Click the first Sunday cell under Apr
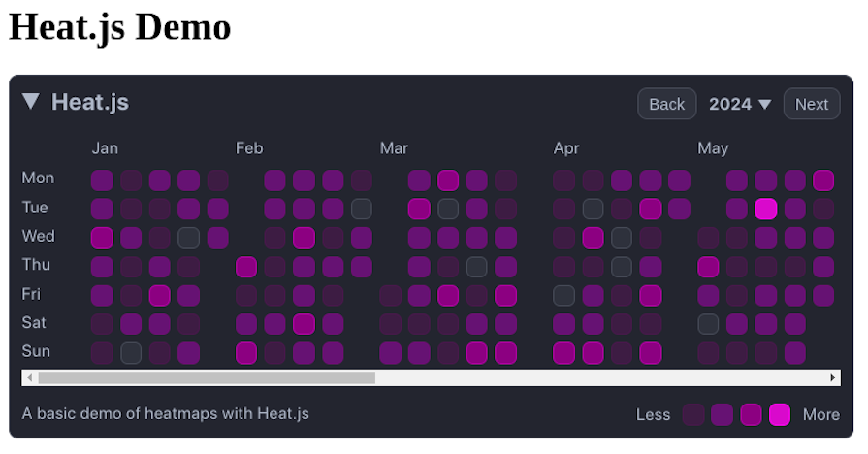 point(563,353)
